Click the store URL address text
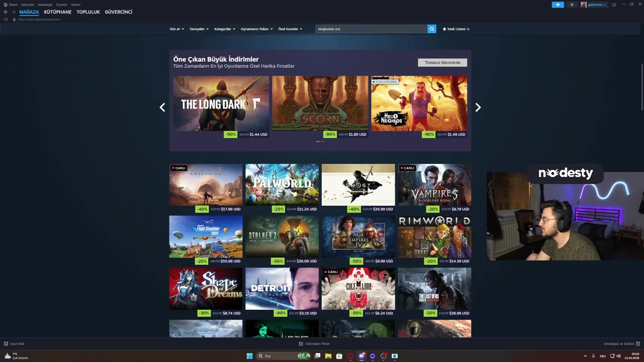 pos(39,19)
